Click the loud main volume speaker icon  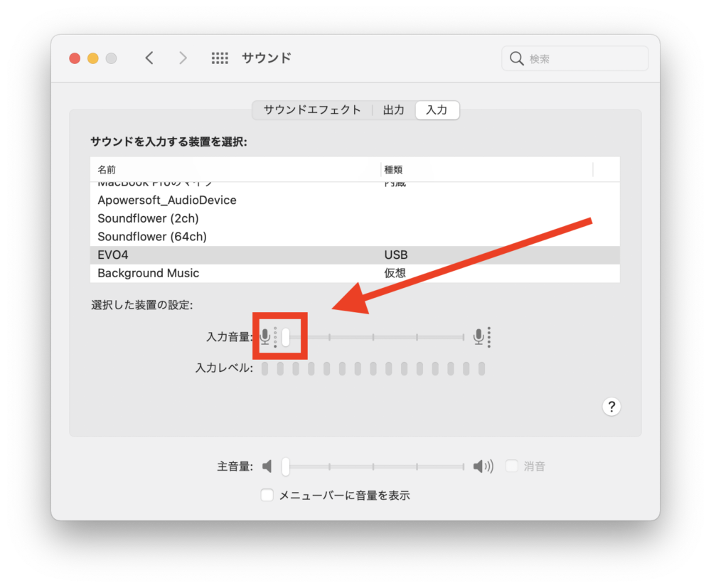pos(483,466)
